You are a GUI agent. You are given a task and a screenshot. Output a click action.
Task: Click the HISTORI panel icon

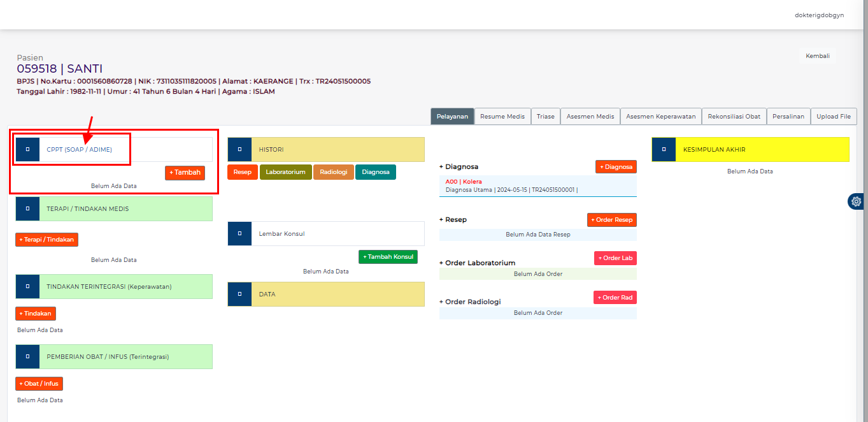239,149
